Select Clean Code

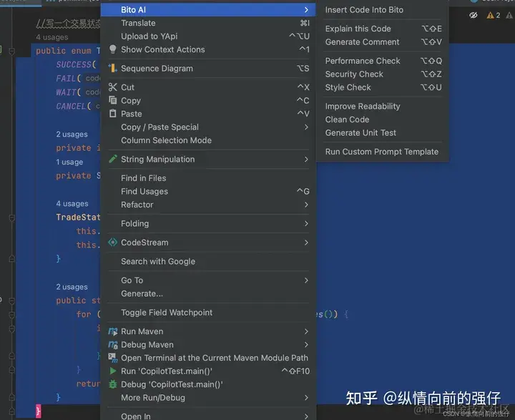coord(382,119)
